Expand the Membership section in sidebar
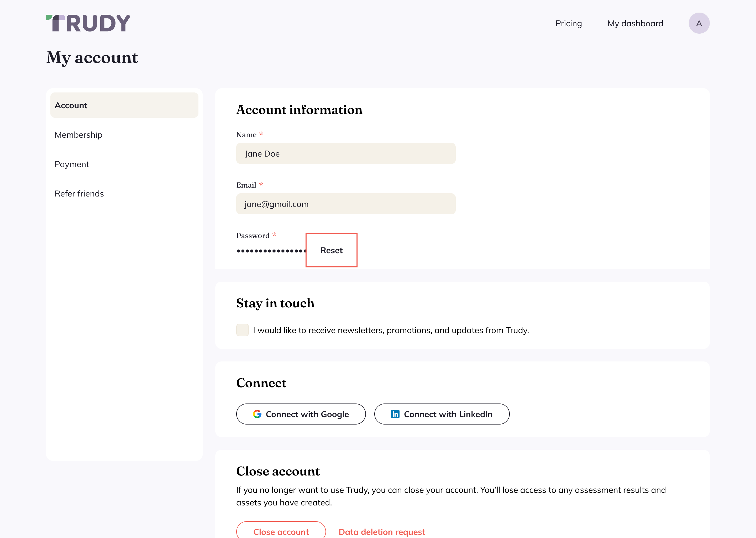The image size is (756, 538). pyautogui.click(x=78, y=134)
